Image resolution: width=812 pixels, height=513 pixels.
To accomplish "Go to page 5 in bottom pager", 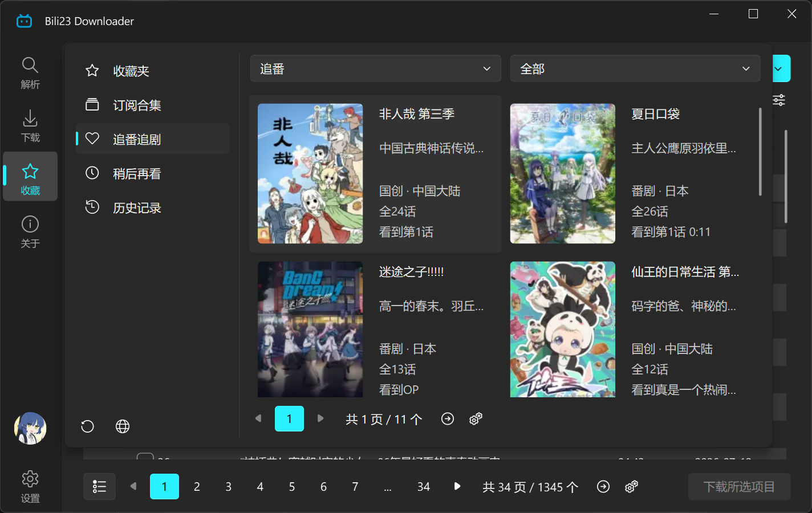I will tap(292, 487).
